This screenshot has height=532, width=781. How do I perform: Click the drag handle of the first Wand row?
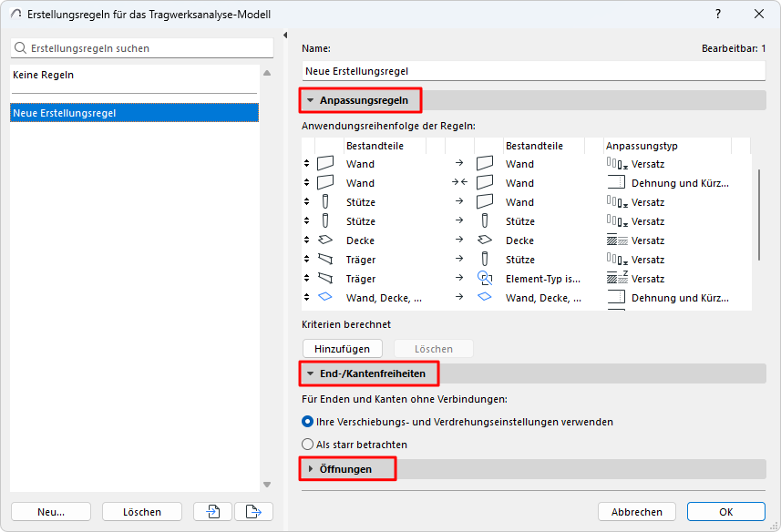pos(307,164)
